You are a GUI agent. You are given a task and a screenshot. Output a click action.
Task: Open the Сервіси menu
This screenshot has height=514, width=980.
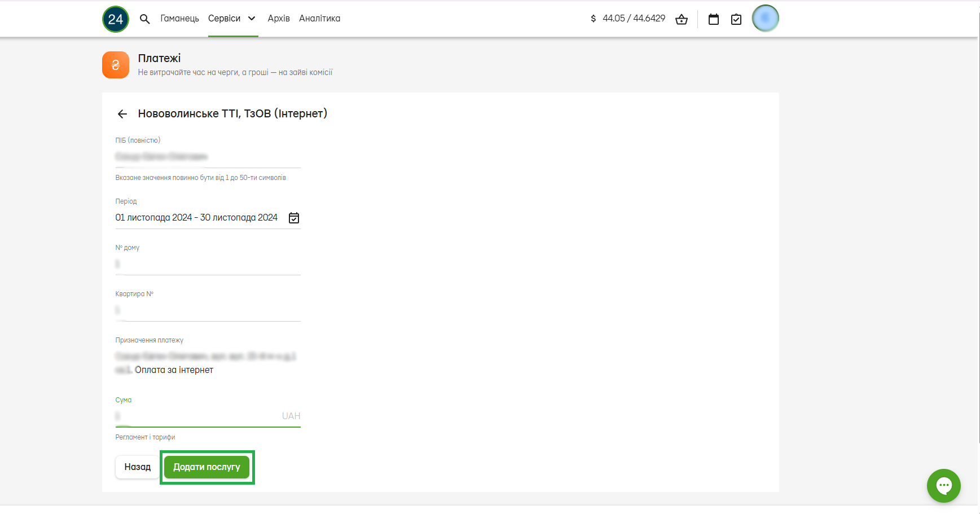tap(225, 19)
